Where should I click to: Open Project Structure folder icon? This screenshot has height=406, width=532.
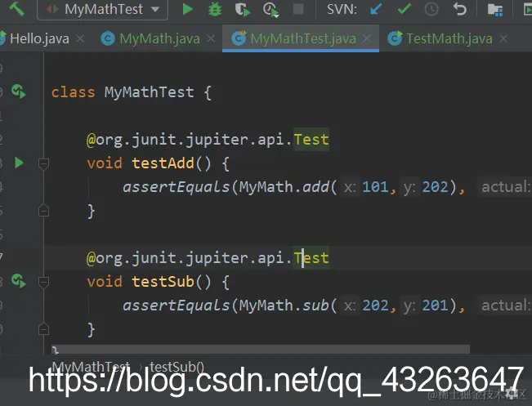(x=495, y=10)
